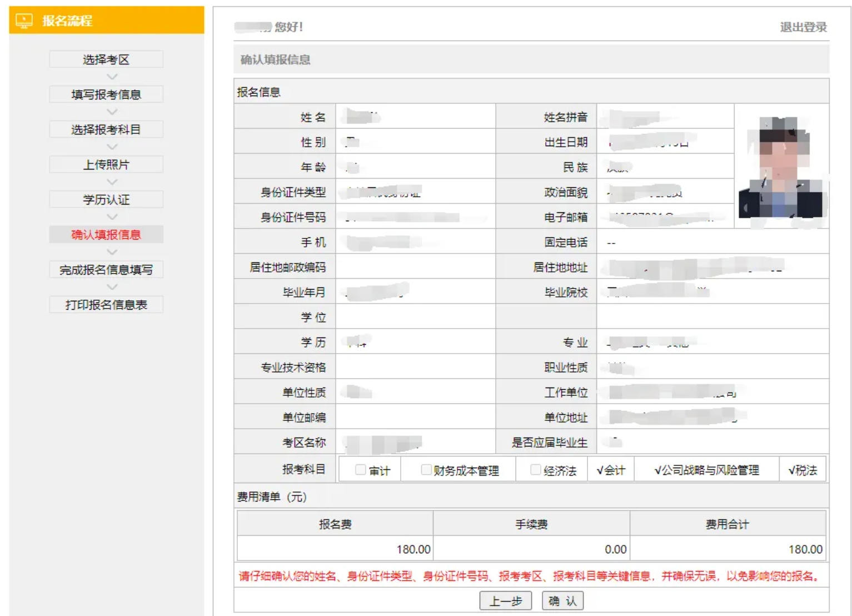Screen dimensions: 852x616
Task: Click the 退出登录 link
Action: [803, 27]
